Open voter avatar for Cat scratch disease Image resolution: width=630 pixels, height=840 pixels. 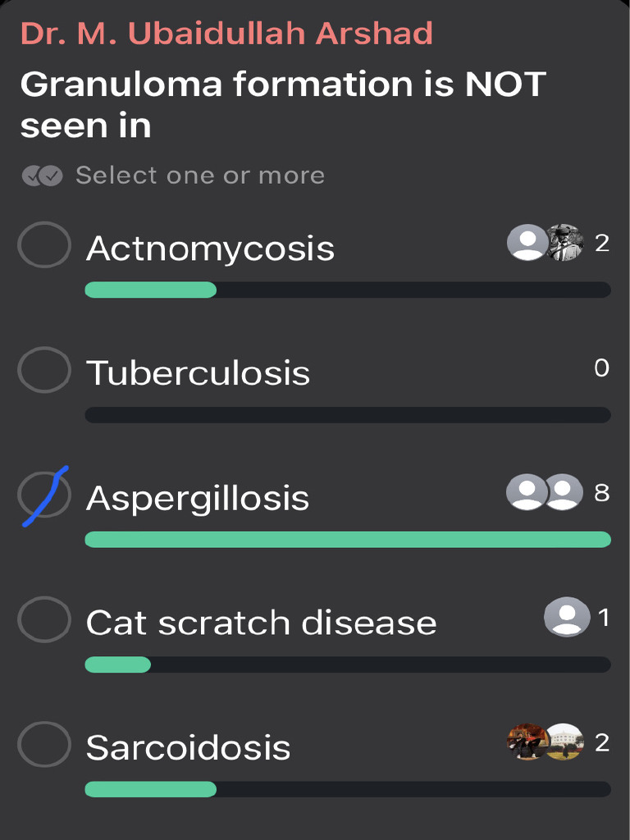pos(567,617)
